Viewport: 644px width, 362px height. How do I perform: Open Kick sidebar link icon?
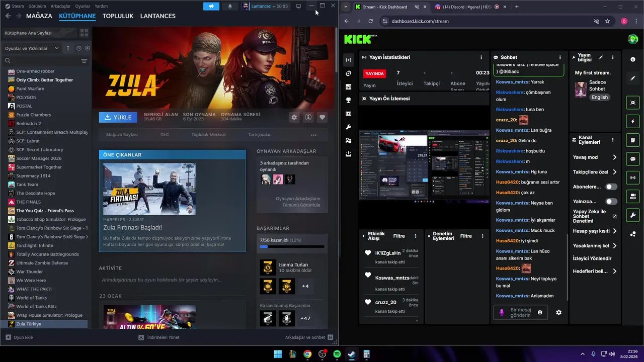click(348, 73)
